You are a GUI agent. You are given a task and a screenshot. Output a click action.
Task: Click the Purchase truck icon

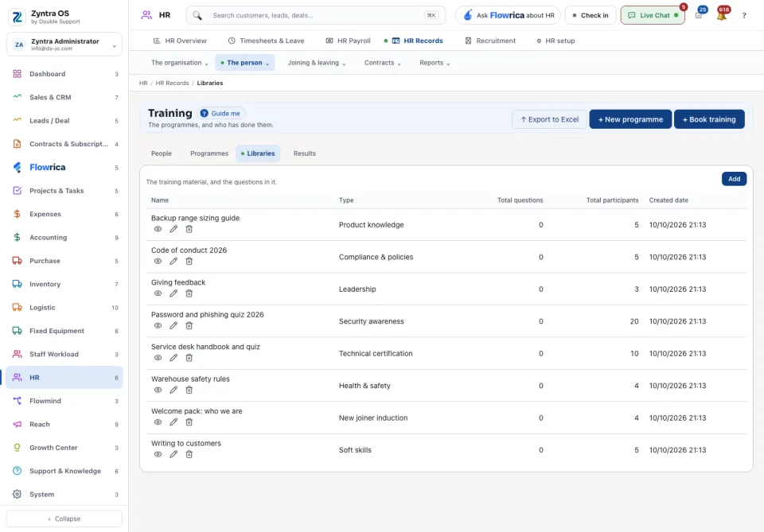click(x=17, y=260)
